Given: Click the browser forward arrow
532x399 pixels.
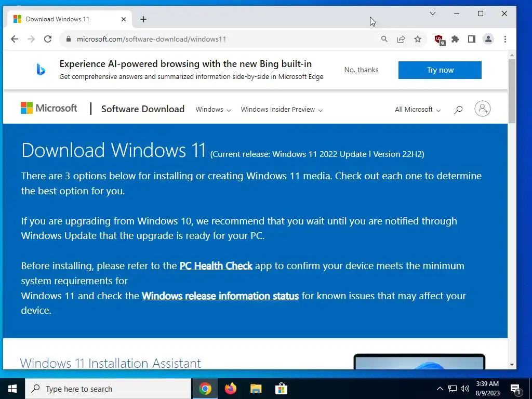Looking at the screenshot, I should click(x=31, y=39).
